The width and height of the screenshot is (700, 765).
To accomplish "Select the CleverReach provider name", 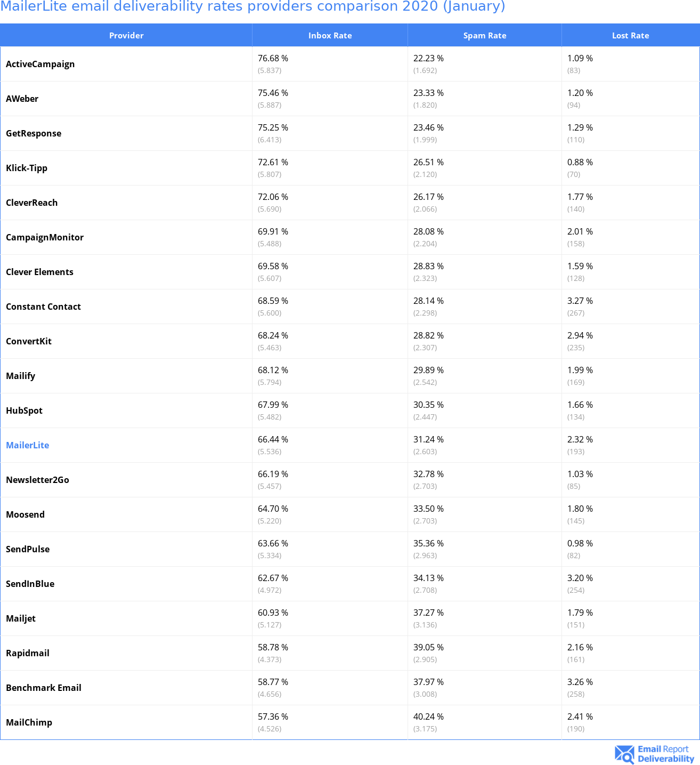I will [x=32, y=203].
